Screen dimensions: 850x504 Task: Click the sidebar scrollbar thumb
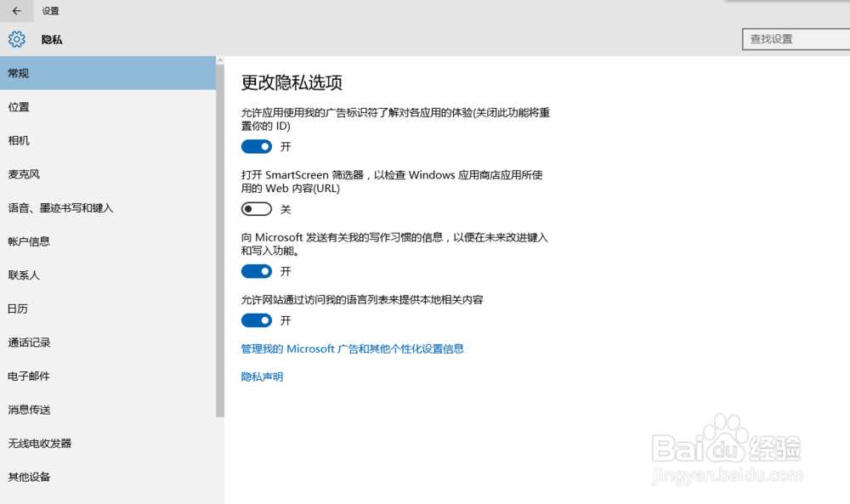pos(220,241)
